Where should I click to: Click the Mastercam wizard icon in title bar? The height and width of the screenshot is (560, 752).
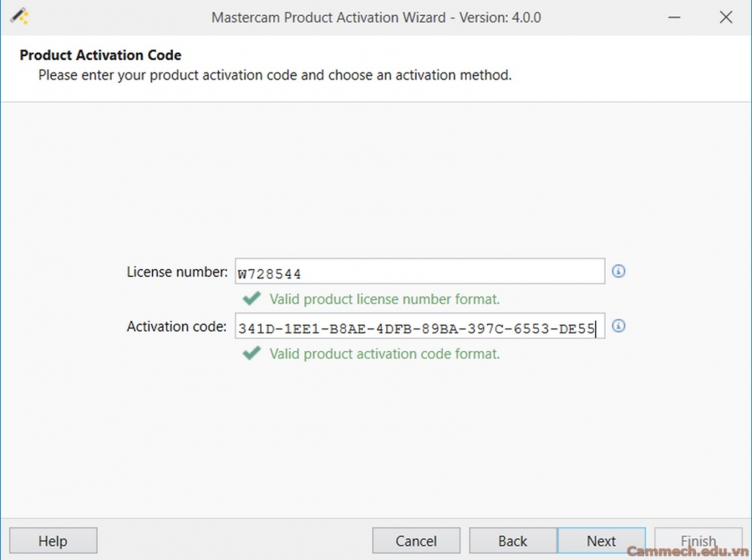tap(19, 17)
